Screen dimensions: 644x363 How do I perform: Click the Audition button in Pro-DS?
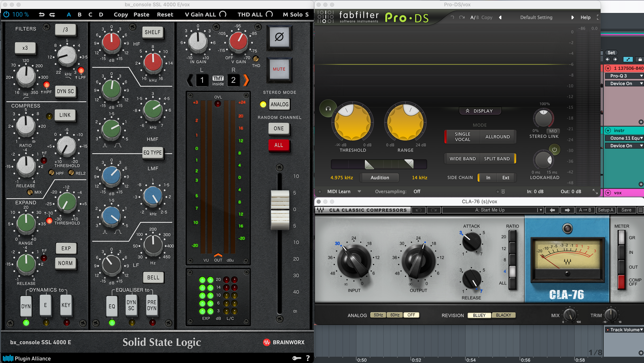point(379,178)
